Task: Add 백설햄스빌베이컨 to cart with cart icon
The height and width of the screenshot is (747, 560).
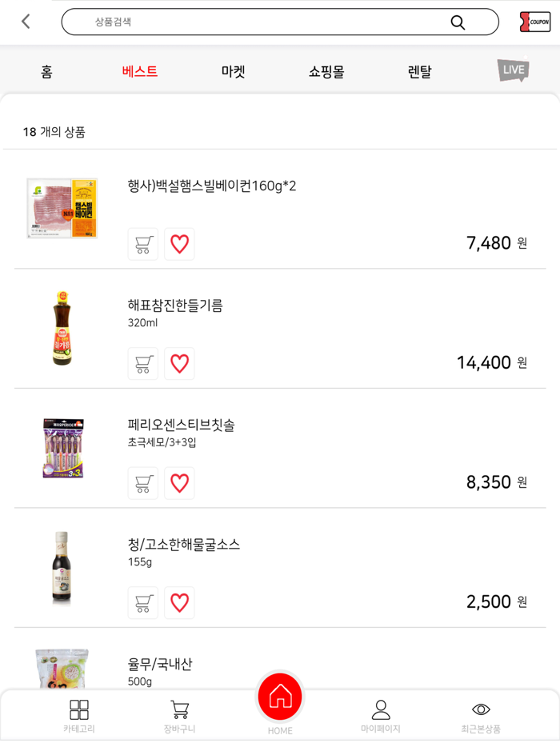Action: tap(142, 244)
